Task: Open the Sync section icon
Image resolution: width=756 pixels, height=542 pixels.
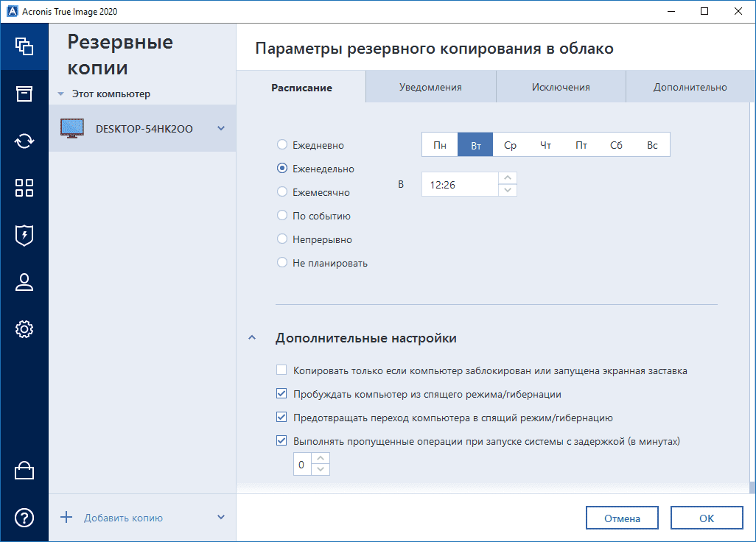Action: pos(24,141)
